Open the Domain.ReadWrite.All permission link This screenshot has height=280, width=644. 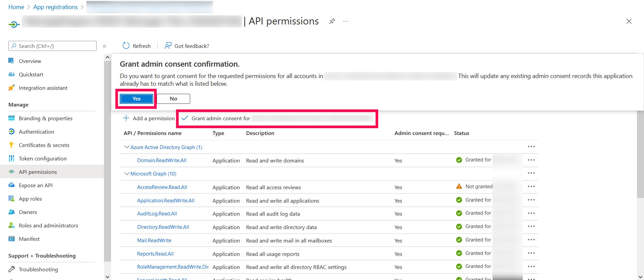coord(162,160)
